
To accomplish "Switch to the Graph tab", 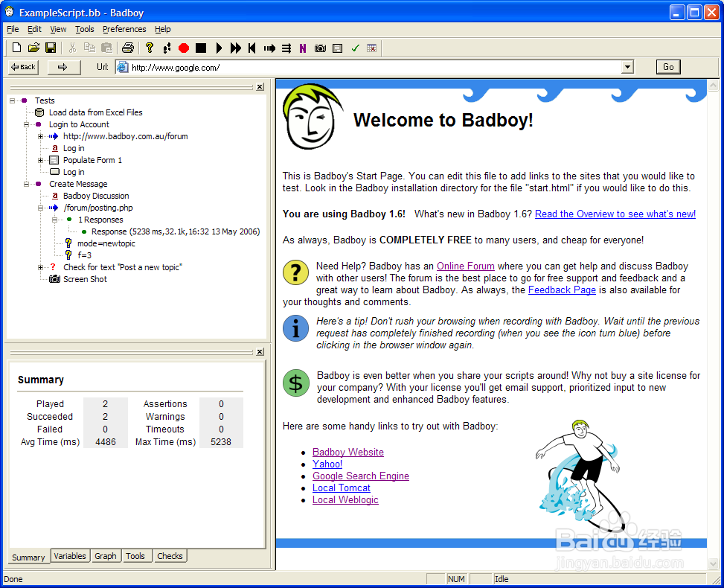I will click(x=105, y=556).
